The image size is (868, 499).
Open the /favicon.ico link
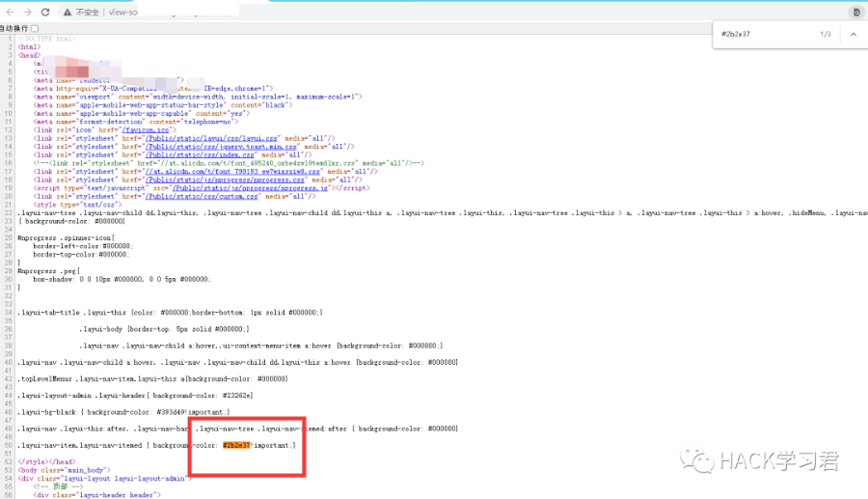(145, 130)
